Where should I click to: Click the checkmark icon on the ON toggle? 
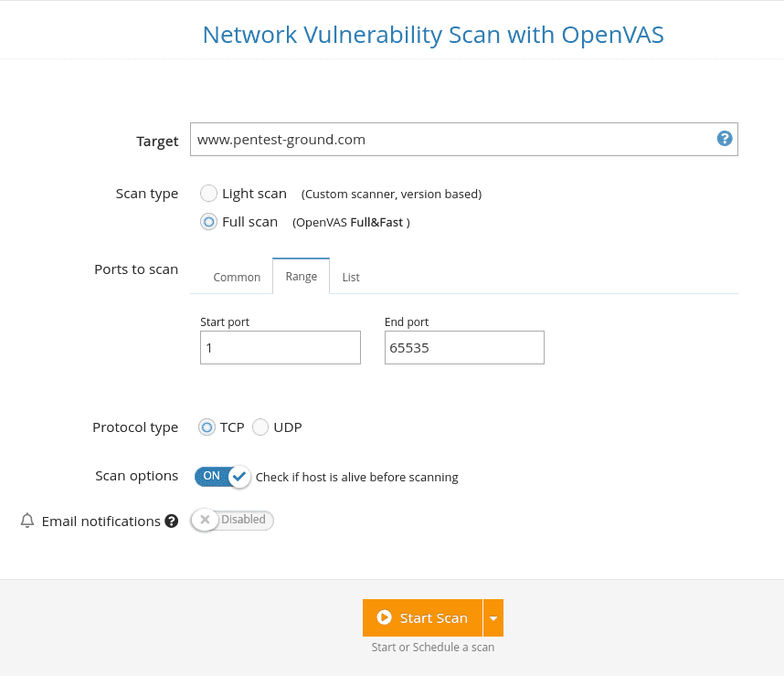[x=238, y=476]
